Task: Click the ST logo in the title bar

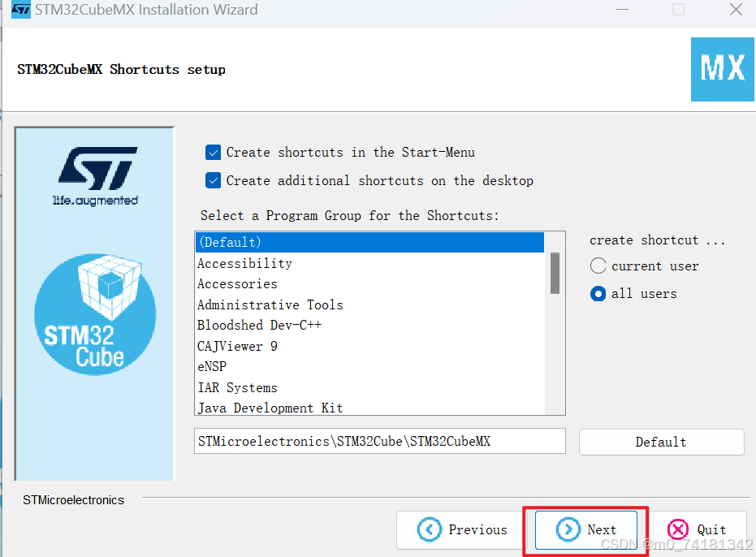Action: pos(20,10)
